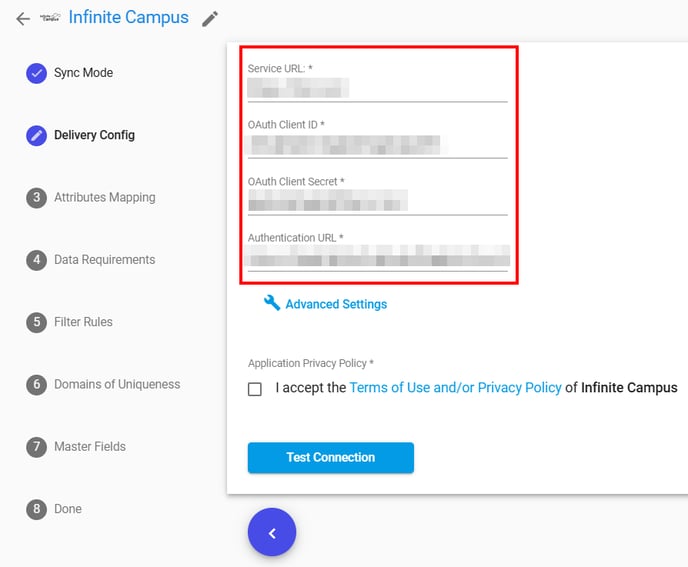
Task: Accept the Terms of Use checkbox
Action: point(255,389)
